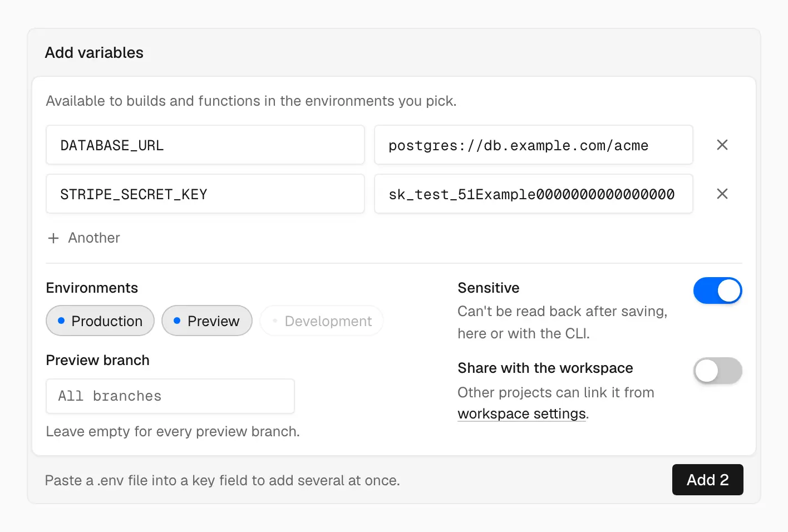
Task: Deselect the Preview environment chip
Action: tap(207, 321)
